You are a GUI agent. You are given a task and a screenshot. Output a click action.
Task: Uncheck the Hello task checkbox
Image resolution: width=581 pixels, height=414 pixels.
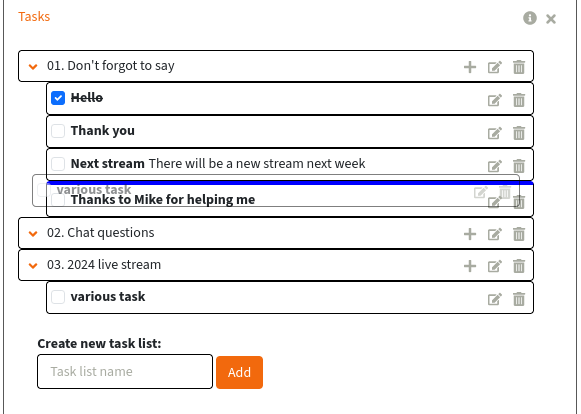(x=58, y=98)
